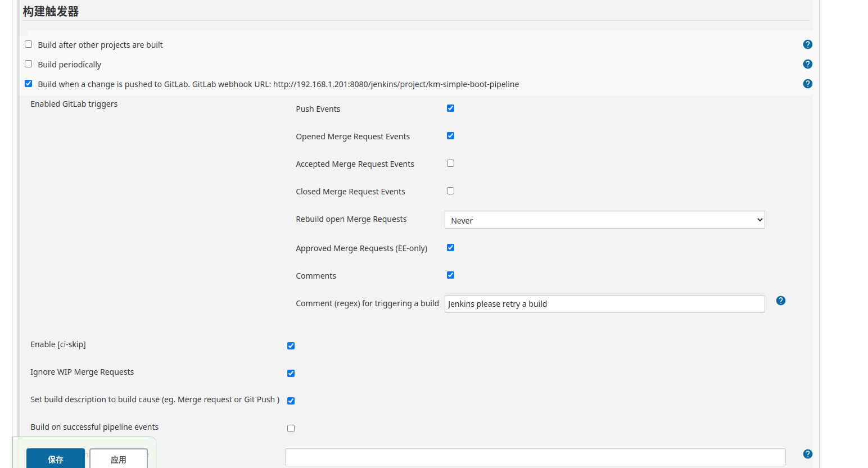Disable the Comments trigger checkbox
The width and height of the screenshot is (868, 468).
(x=450, y=275)
